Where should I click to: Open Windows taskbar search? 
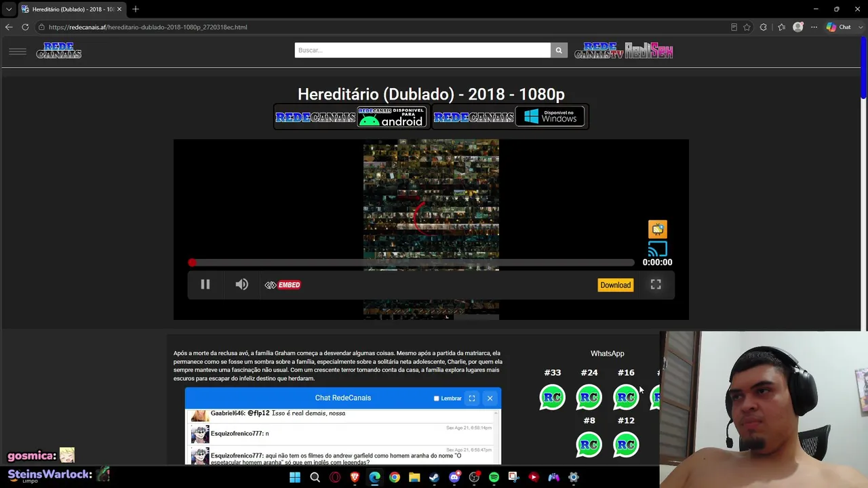[x=315, y=477]
